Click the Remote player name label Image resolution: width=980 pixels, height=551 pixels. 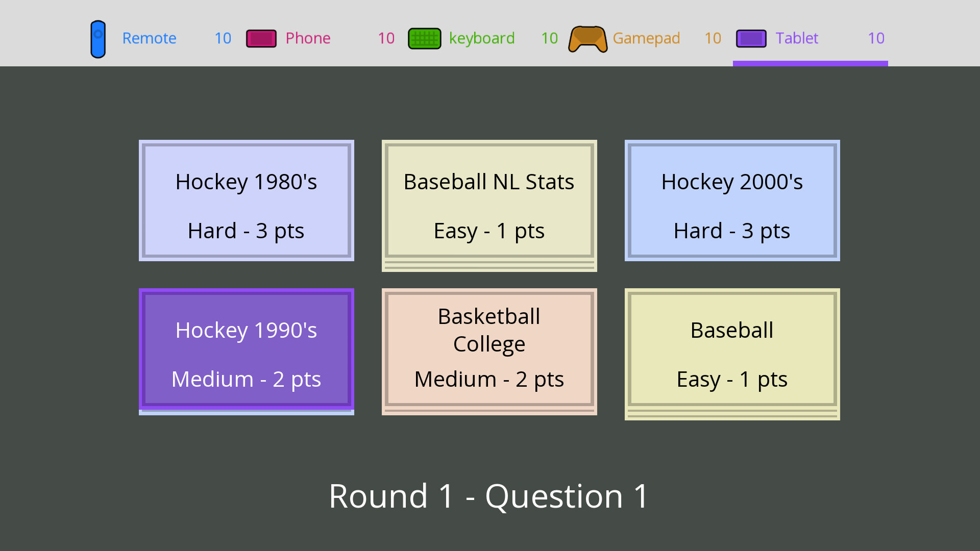(x=149, y=38)
